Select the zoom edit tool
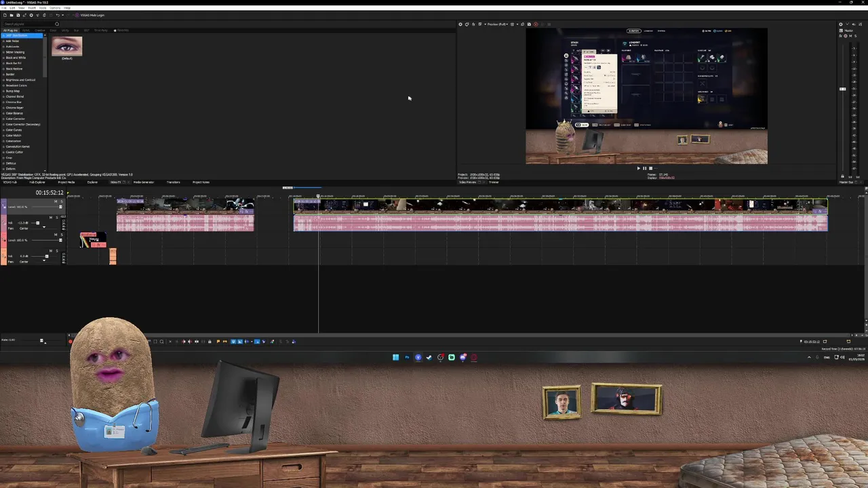Screen dimensions: 868x488 (161, 342)
